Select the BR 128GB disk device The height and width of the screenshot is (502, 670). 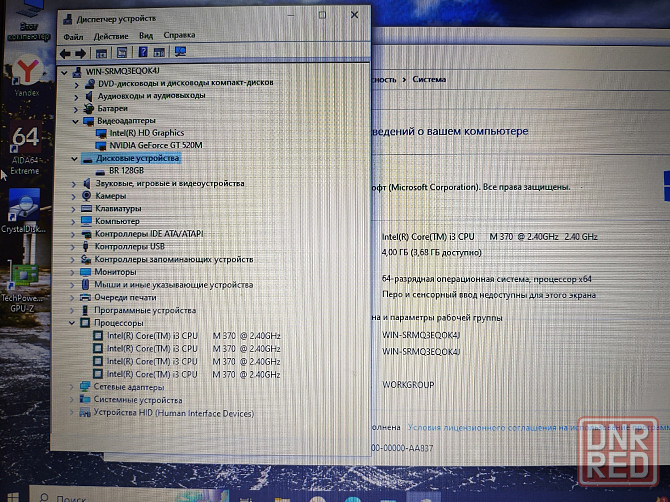(x=126, y=171)
